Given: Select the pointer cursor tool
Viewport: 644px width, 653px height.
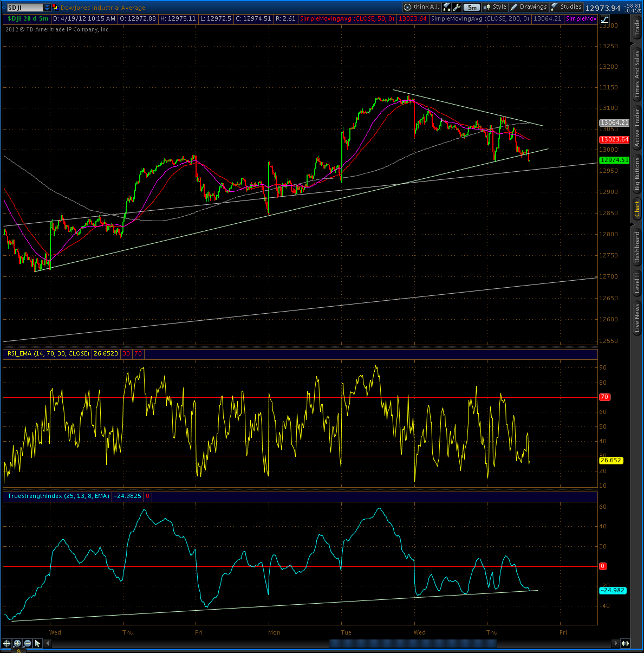Looking at the screenshot, I should pos(38,643).
